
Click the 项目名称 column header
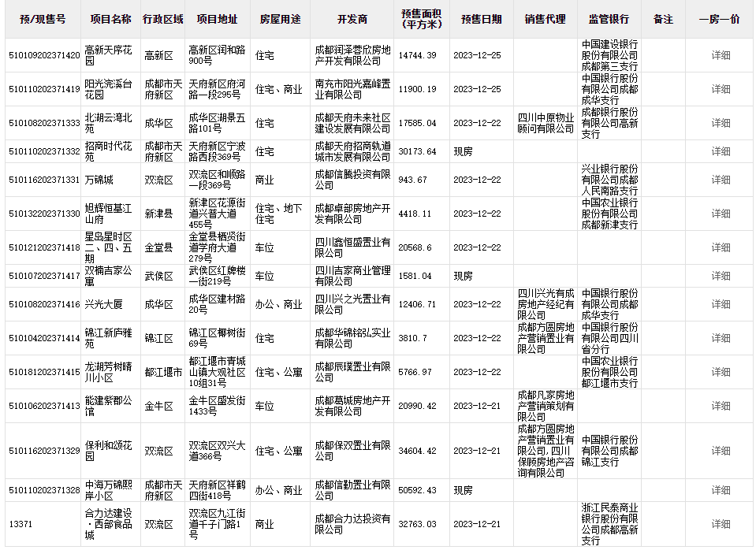(x=110, y=19)
